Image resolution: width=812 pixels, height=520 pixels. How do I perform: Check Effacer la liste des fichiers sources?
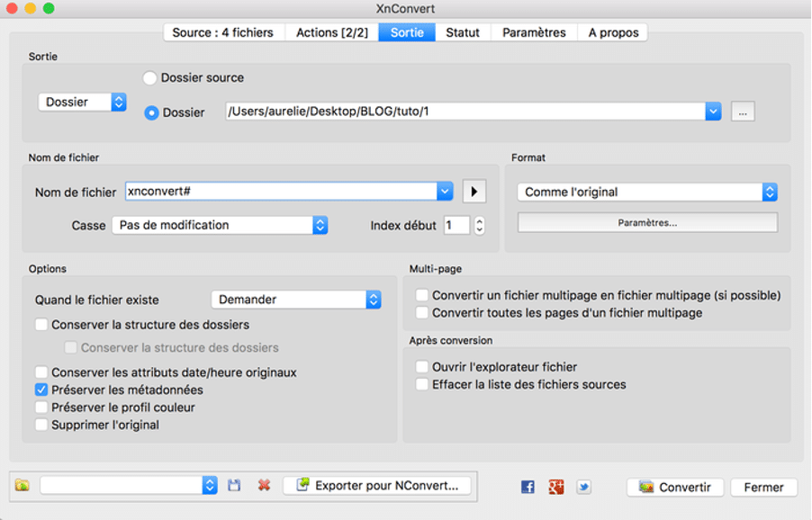point(421,384)
